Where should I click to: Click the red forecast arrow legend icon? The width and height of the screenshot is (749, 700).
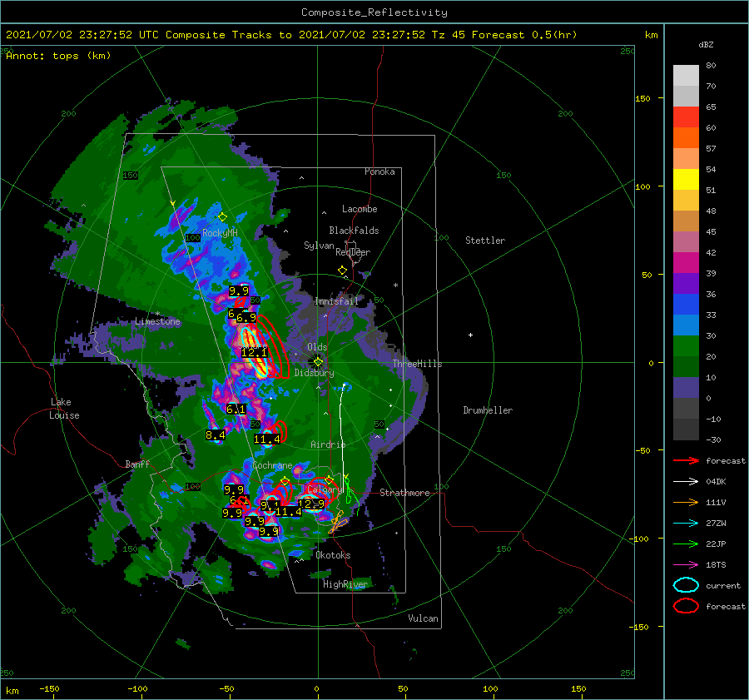click(x=686, y=460)
